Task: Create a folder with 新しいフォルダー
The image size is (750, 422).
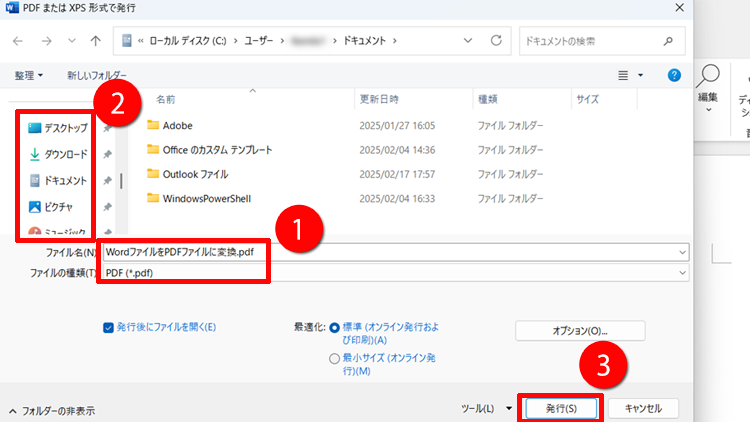Action: point(97,75)
